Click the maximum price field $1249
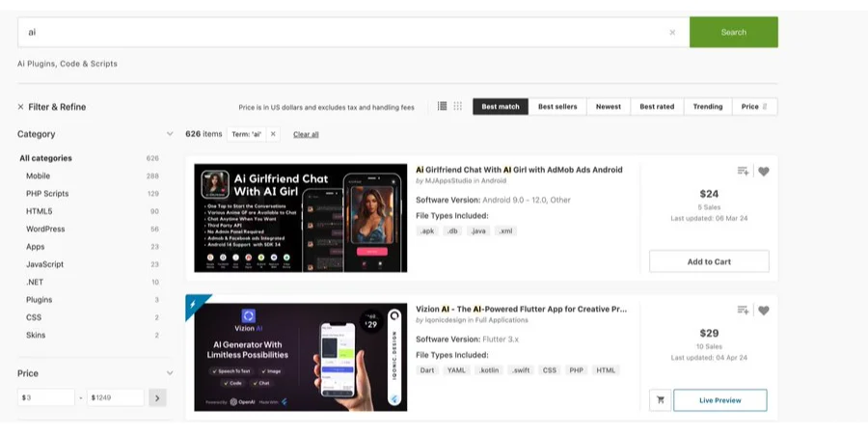Viewport: 868px width, 434px height. pyautogui.click(x=115, y=397)
